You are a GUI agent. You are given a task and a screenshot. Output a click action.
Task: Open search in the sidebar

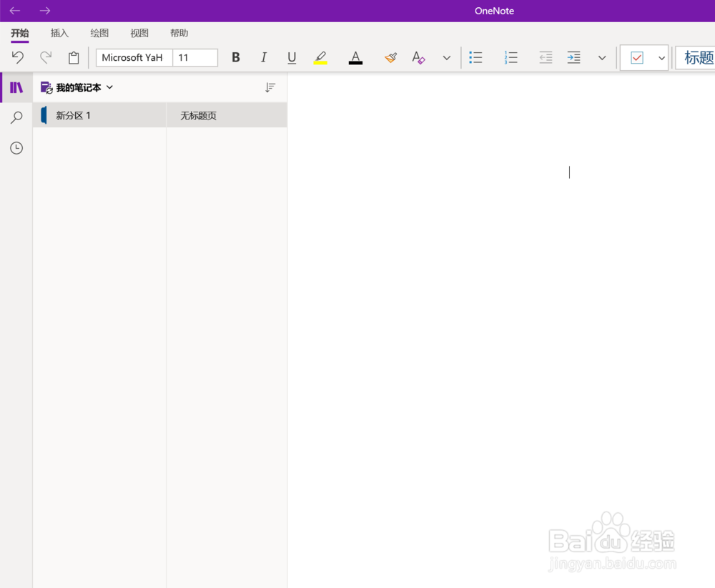tap(16, 117)
